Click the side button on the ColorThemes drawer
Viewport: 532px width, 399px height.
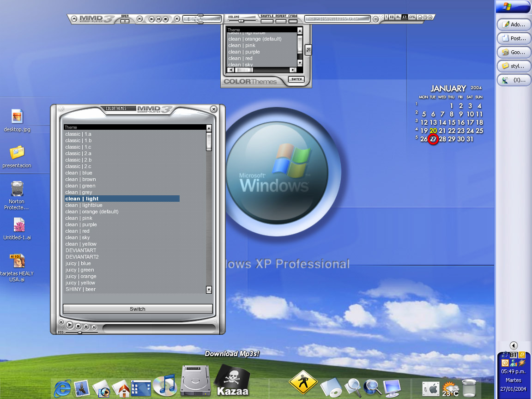pyautogui.click(x=308, y=50)
